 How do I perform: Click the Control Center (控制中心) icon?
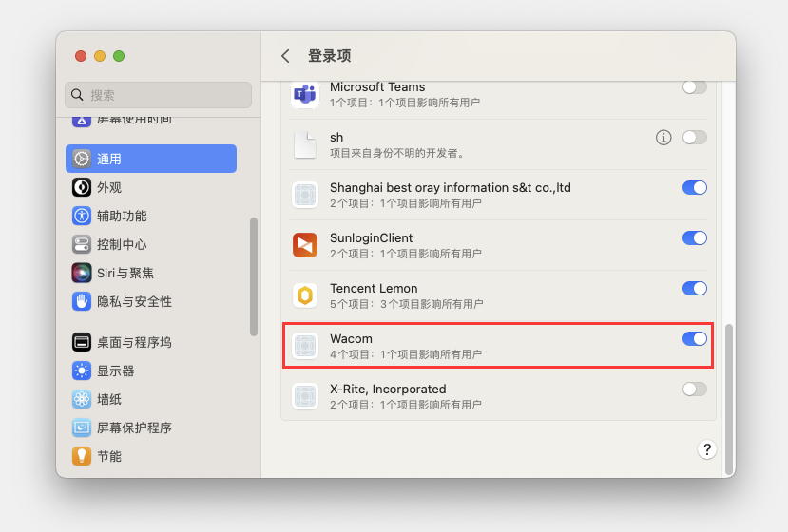[82, 245]
